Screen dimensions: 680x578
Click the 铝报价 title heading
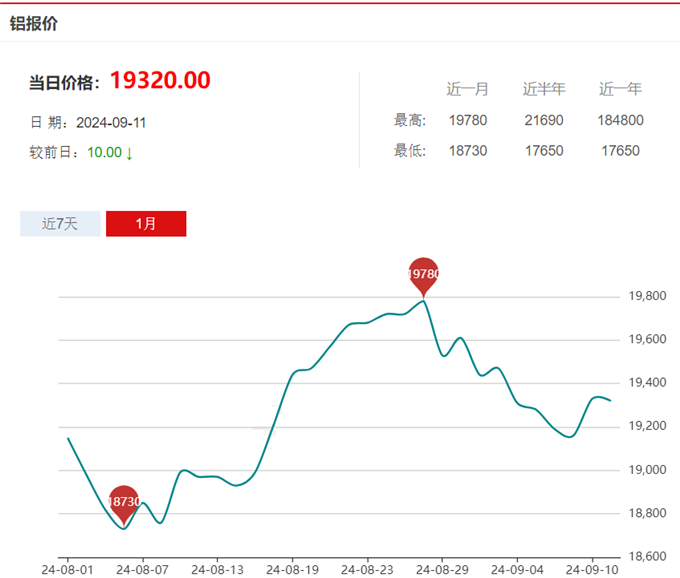click(34, 23)
